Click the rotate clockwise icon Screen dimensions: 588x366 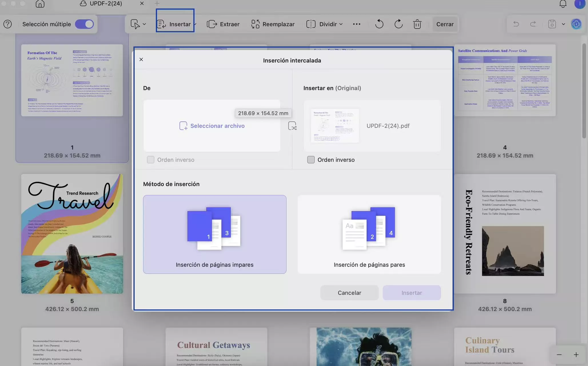[x=398, y=24]
